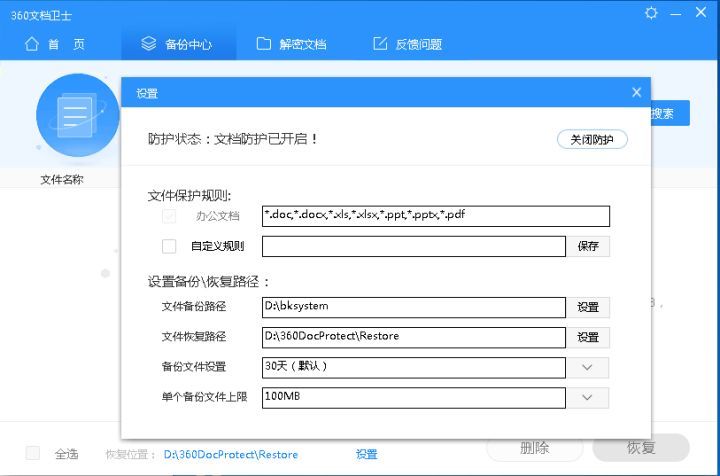Go to 反馈问题 feedback tab

407,44
